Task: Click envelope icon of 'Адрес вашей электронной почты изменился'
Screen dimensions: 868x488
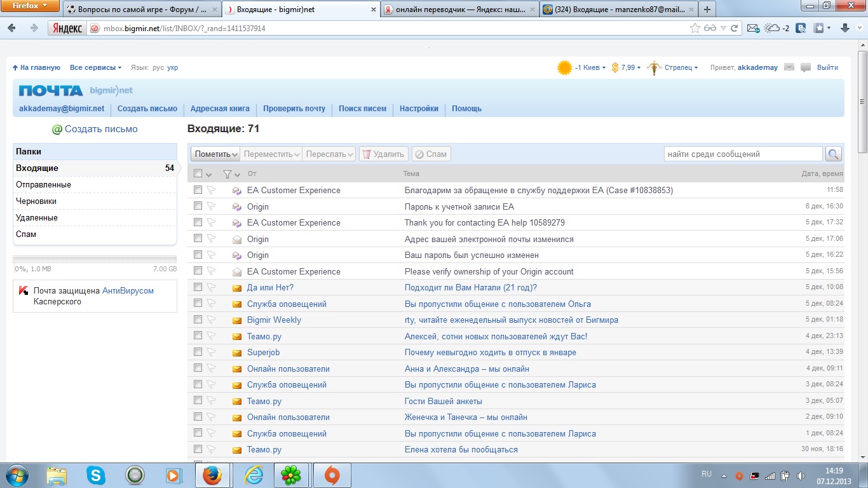Action: (x=237, y=240)
